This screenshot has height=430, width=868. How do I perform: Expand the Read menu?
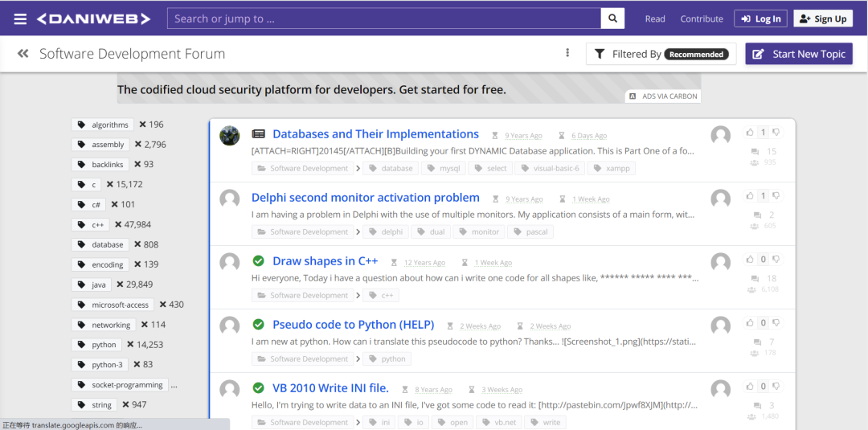[655, 18]
